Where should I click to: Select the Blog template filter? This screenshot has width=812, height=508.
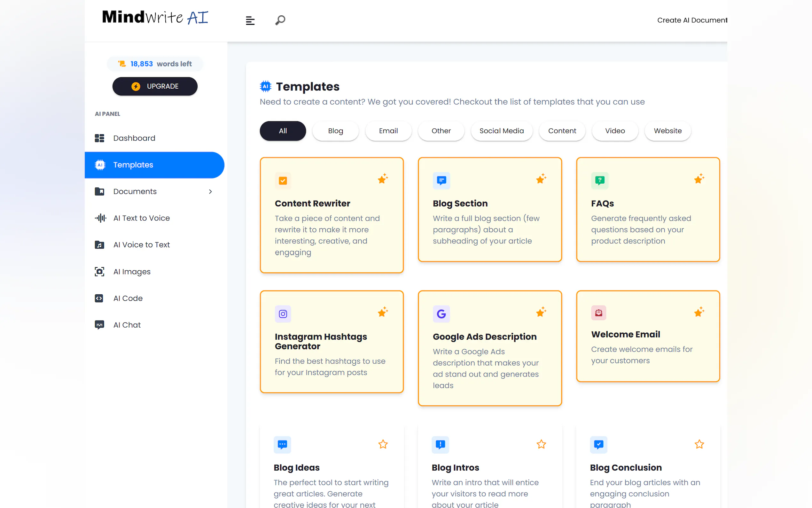(335, 131)
